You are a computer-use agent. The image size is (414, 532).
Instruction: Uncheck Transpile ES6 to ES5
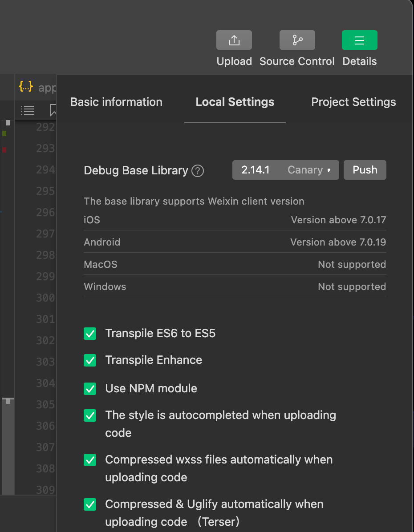tap(90, 334)
